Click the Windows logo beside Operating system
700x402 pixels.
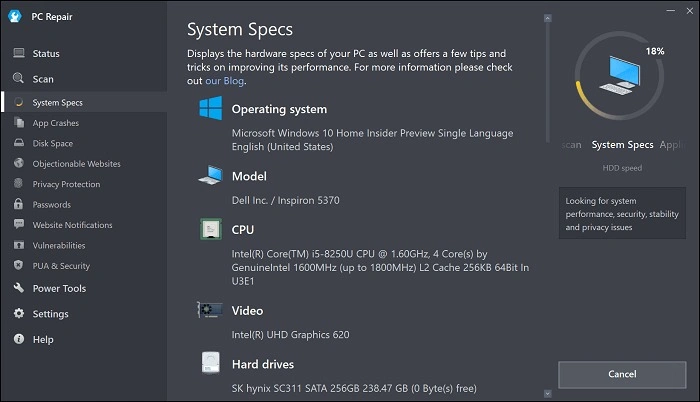pos(210,109)
